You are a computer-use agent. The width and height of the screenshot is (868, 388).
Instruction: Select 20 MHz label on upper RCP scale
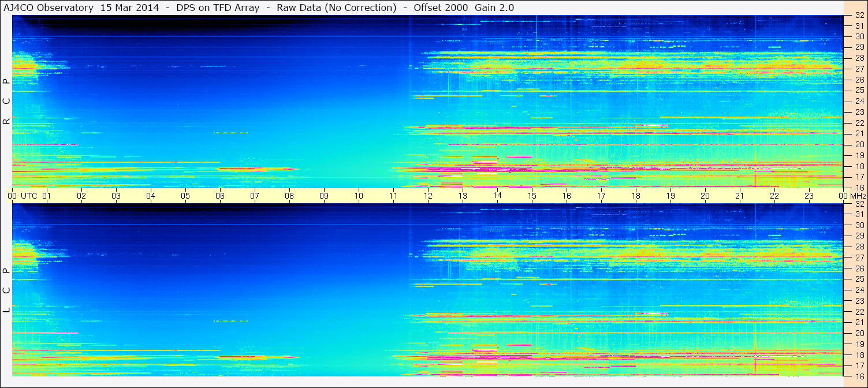859,144
